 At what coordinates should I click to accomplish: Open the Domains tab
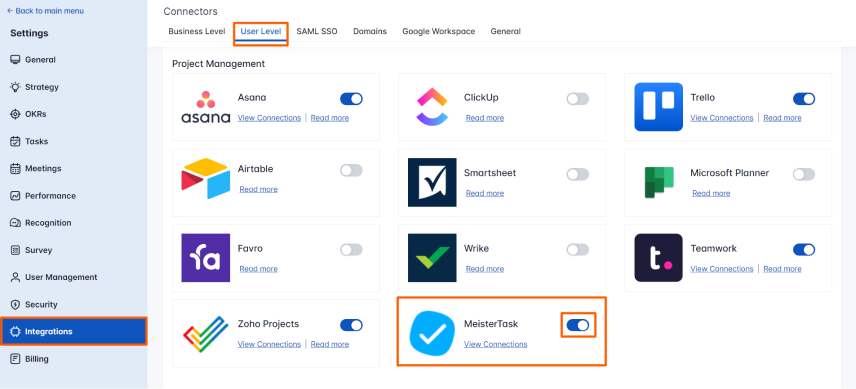pos(370,32)
